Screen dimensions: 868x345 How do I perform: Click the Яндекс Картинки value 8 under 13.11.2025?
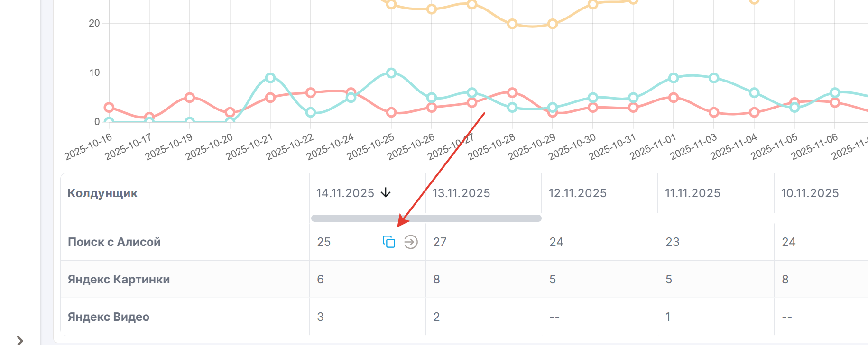coord(436,279)
